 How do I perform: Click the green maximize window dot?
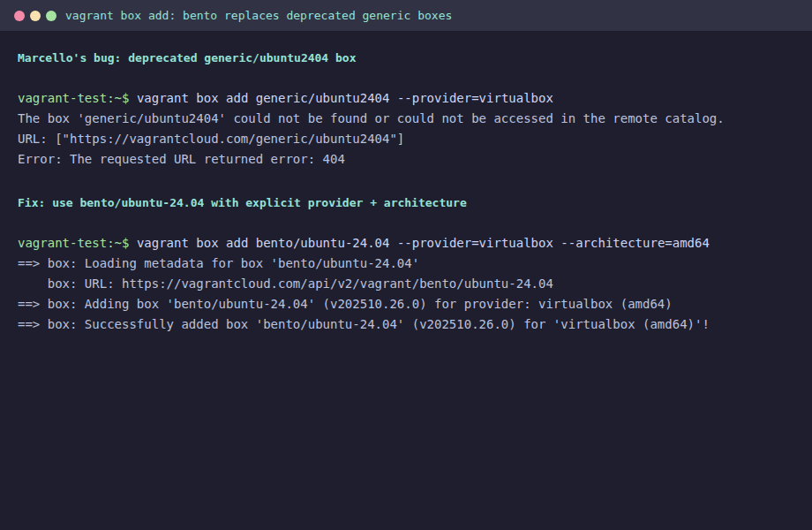tap(51, 16)
